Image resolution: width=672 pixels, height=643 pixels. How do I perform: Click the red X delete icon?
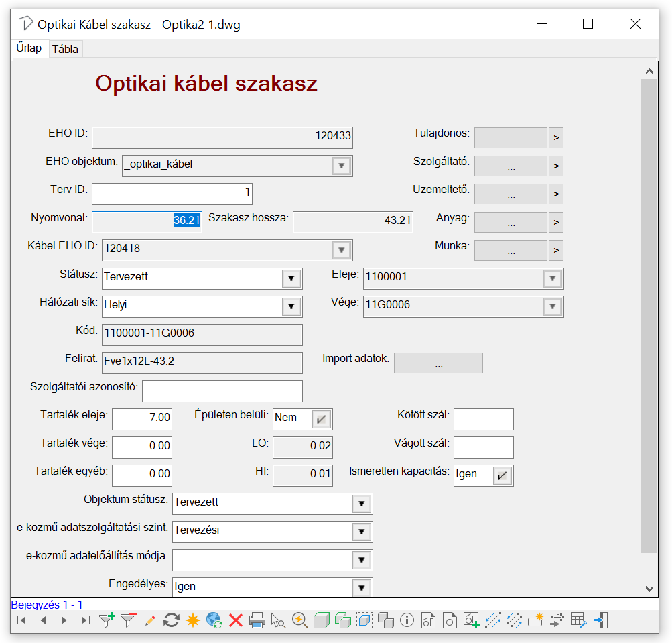(x=236, y=620)
